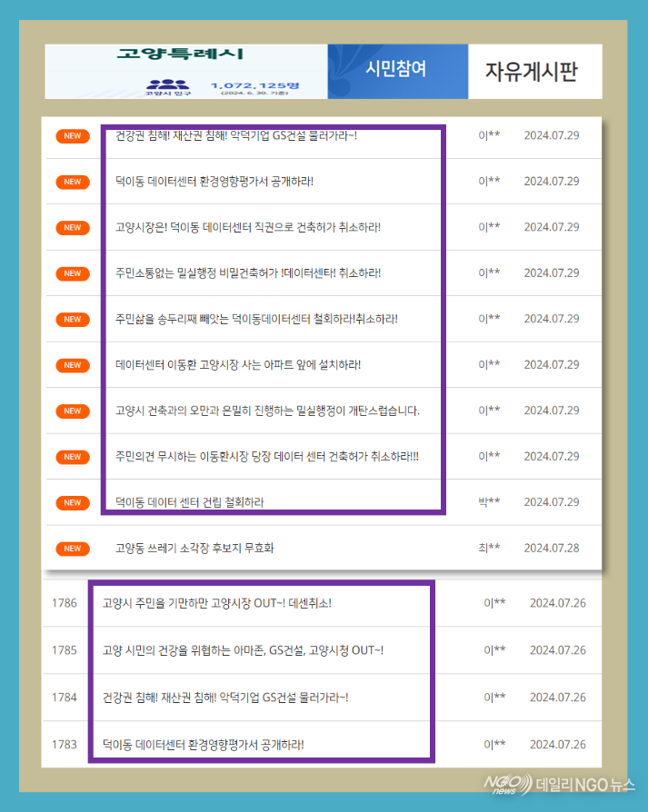
Task: Click NEW badge beside 고양동 쓰레기 소각장 post
Action: [72, 549]
